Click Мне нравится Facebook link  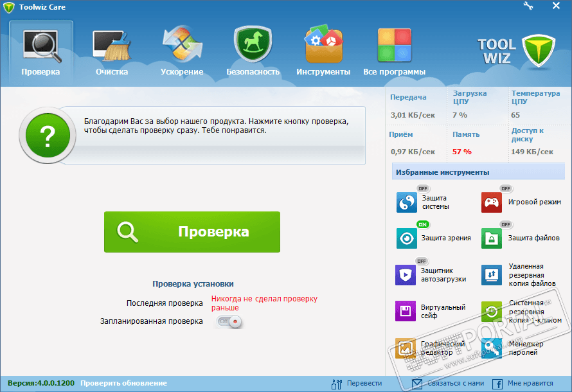coord(530,383)
